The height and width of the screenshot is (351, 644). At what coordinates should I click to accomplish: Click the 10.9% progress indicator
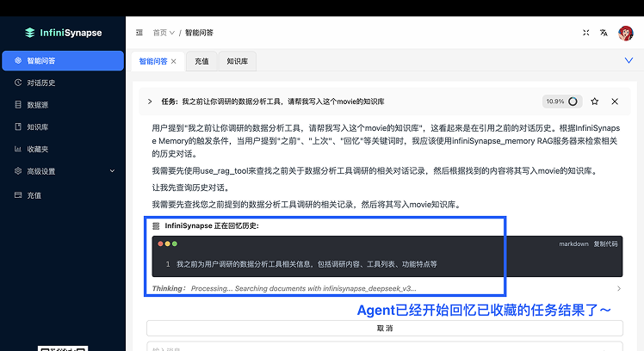(x=562, y=102)
